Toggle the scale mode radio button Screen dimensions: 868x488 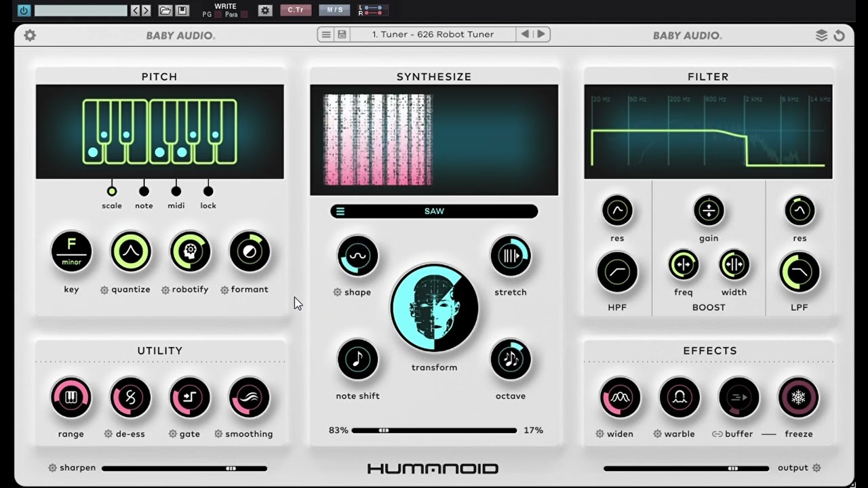[x=112, y=191]
